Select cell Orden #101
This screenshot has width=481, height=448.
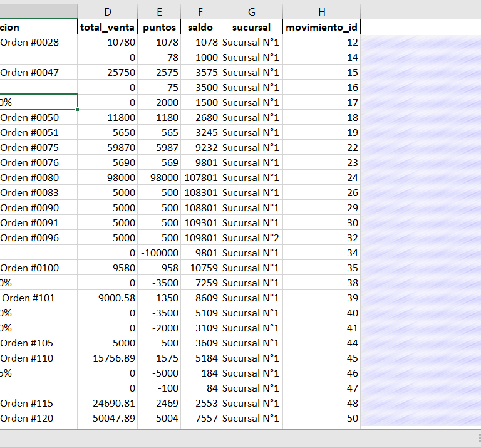(x=39, y=298)
